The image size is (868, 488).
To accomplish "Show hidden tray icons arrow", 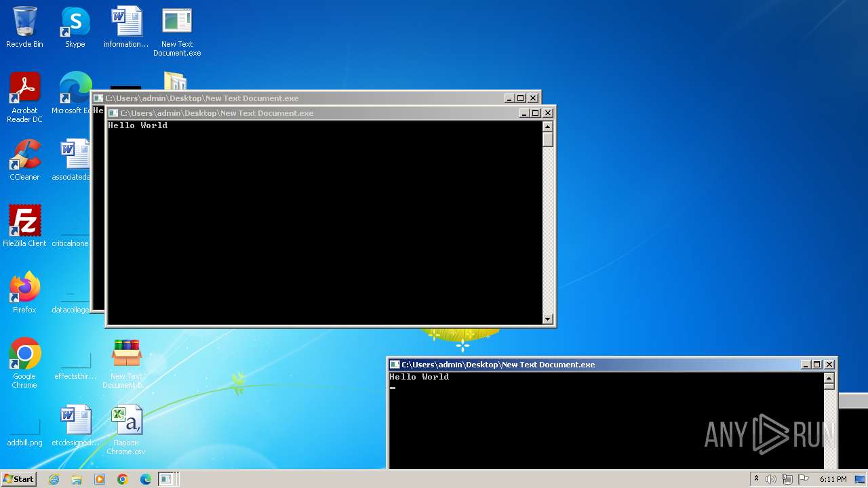I will click(756, 479).
